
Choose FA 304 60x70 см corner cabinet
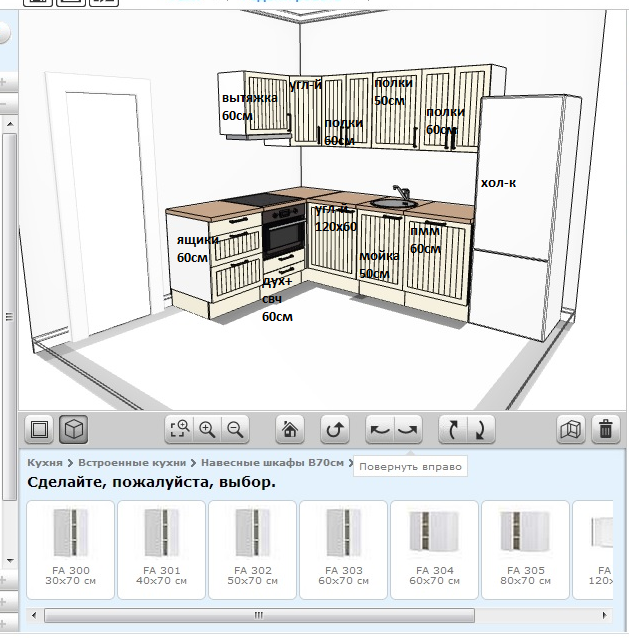click(x=434, y=550)
